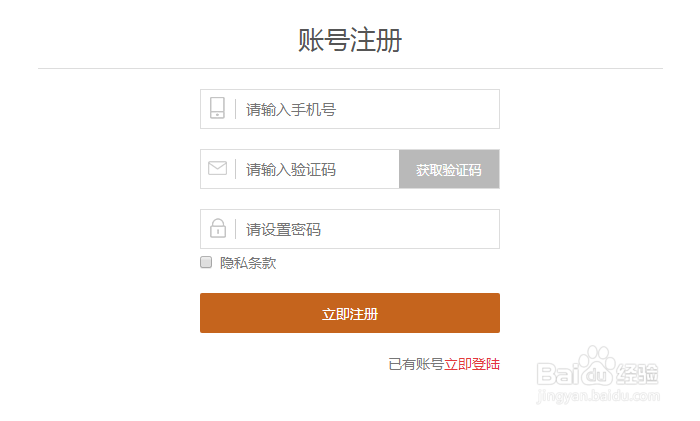Click the Baidu paw print logo
This screenshot has height=421, width=700.
597,366
